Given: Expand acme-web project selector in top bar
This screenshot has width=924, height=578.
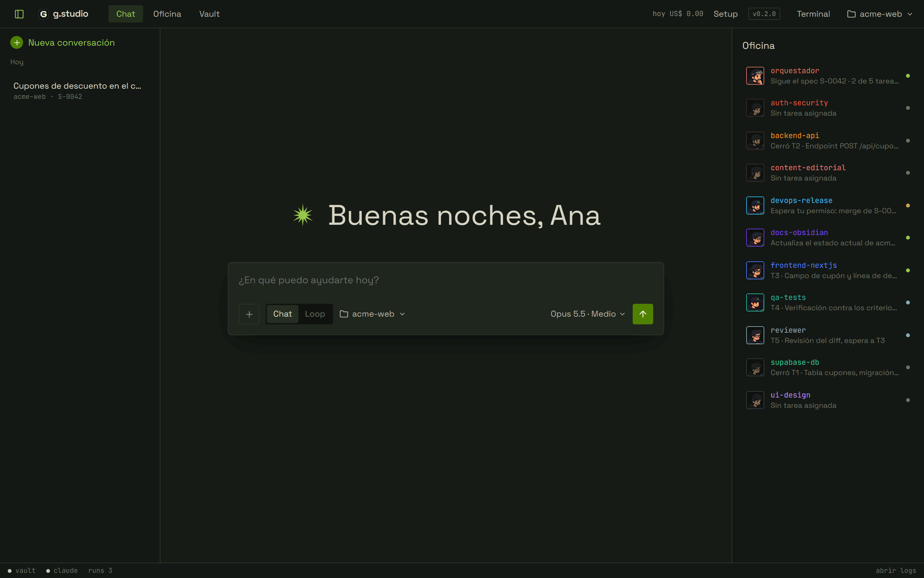Looking at the screenshot, I should [880, 14].
